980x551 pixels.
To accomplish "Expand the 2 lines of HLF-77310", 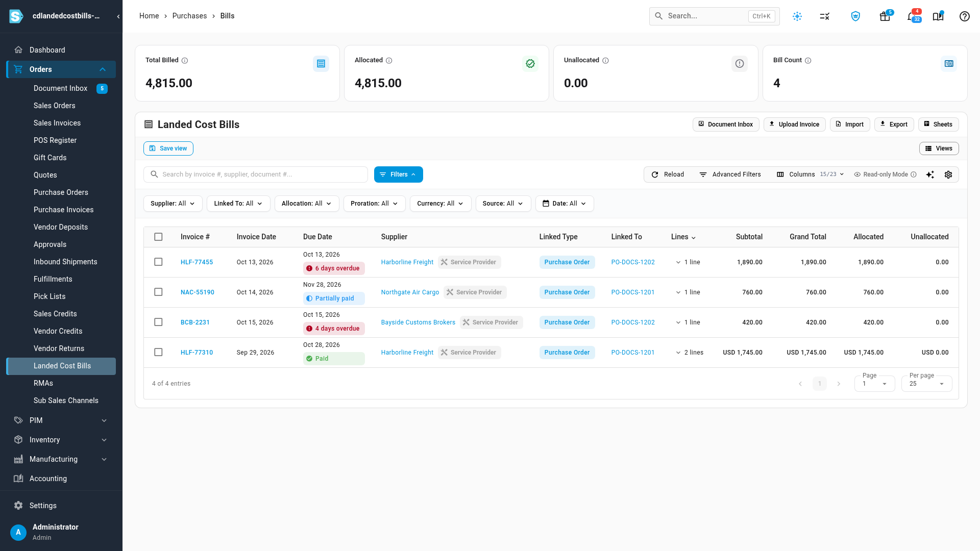I will pos(690,353).
